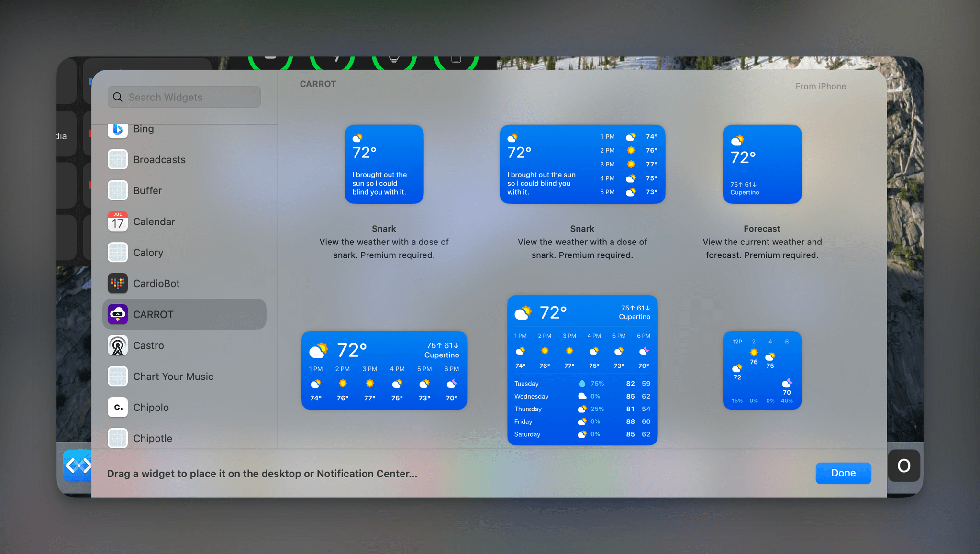Viewport: 980px width, 554px height.
Task: Open Castro widgets in sidebar
Action: pyautogui.click(x=184, y=345)
